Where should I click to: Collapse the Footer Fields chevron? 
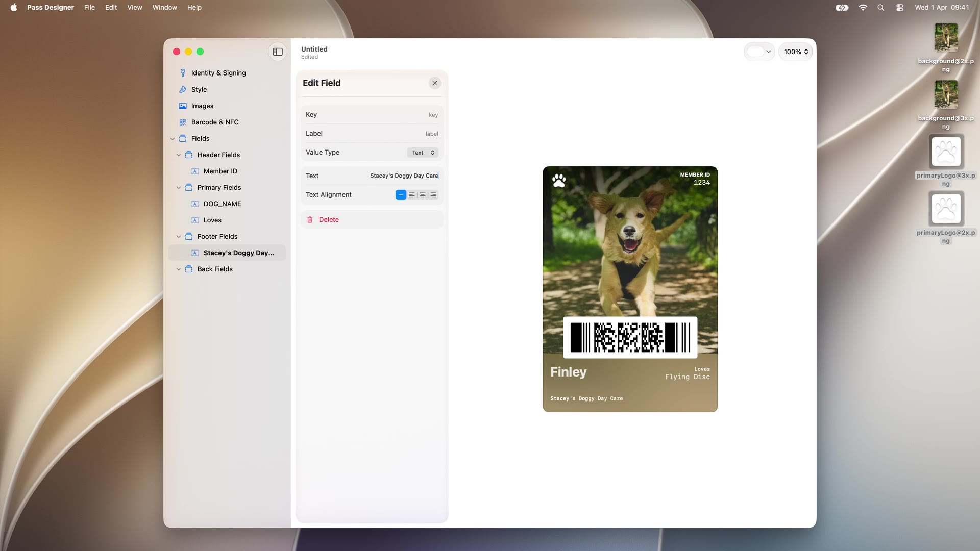pyautogui.click(x=179, y=237)
